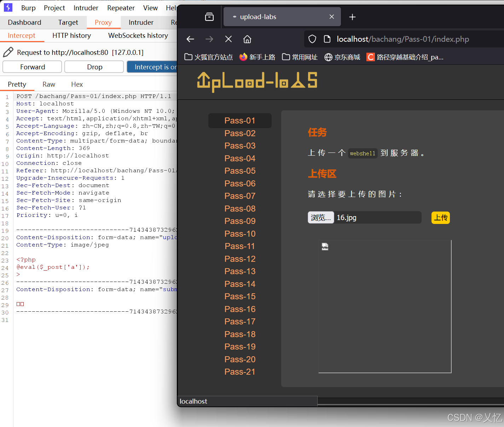Switch to Hex request view
Viewport: 504px width, 427px height.
point(77,84)
